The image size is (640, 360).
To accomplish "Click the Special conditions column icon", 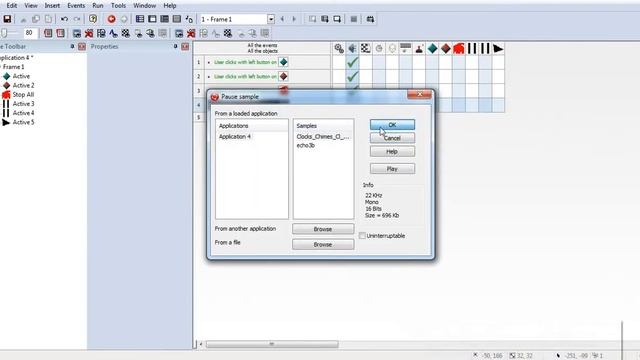I will (339, 49).
